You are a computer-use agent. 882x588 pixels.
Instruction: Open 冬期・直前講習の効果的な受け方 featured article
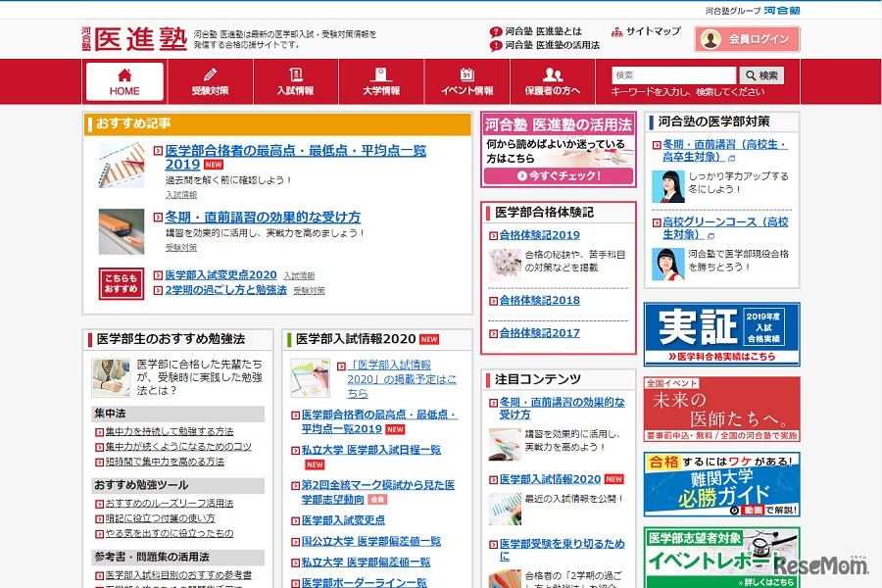pyautogui.click(x=263, y=217)
